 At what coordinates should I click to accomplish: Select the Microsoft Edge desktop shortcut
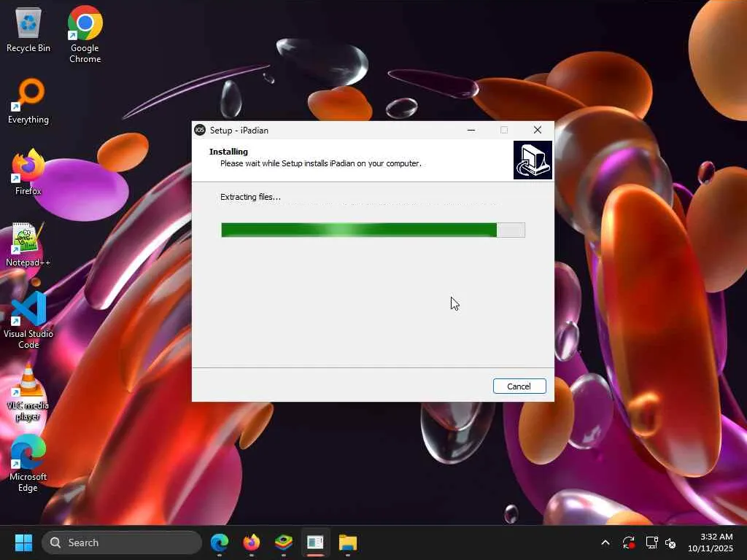28,463
